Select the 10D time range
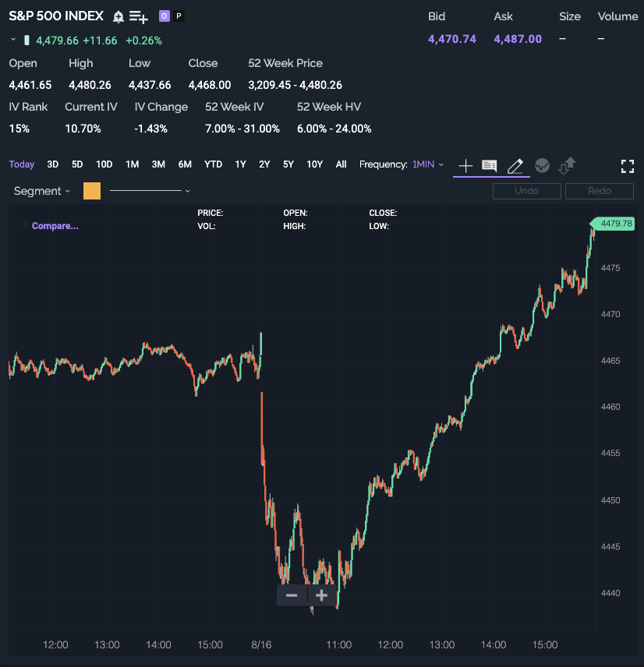644x667 pixels. 104,164
